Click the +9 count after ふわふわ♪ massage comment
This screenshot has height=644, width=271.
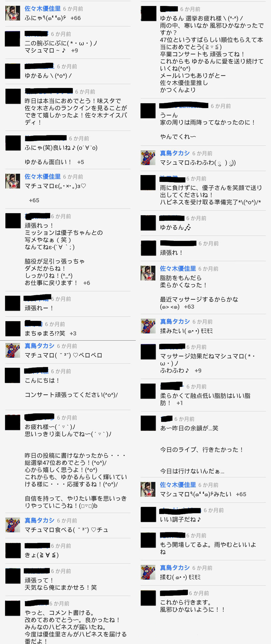pyautogui.click(x=198, y=370)
